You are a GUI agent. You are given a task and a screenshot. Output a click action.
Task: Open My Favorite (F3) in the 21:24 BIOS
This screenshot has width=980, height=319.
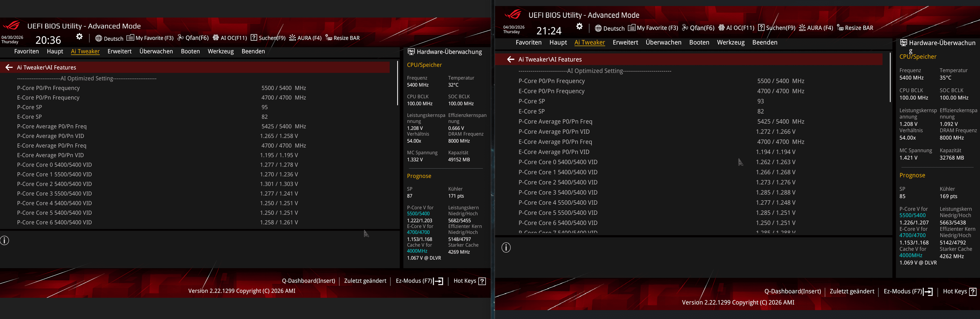(653, 28)
